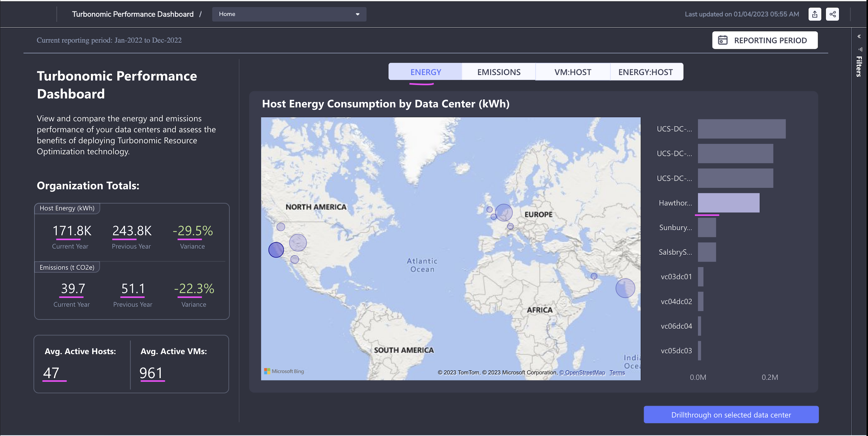868x436 pixels.
Task: Click the dropdown arrow beside Home
Action: [358, 14]
